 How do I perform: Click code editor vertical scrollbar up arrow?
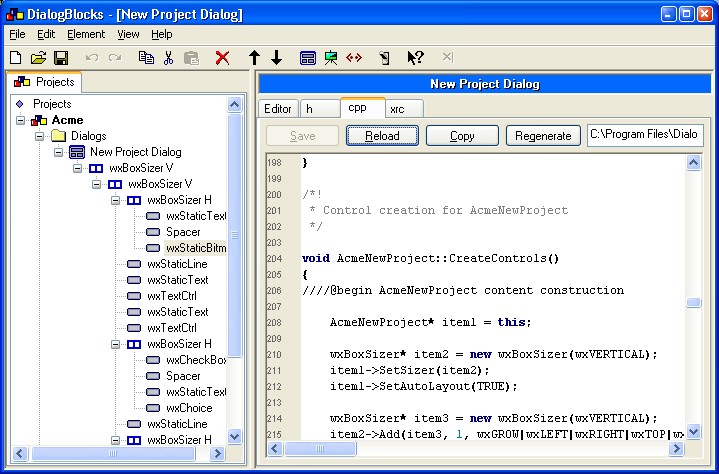(x=693, y=163)
